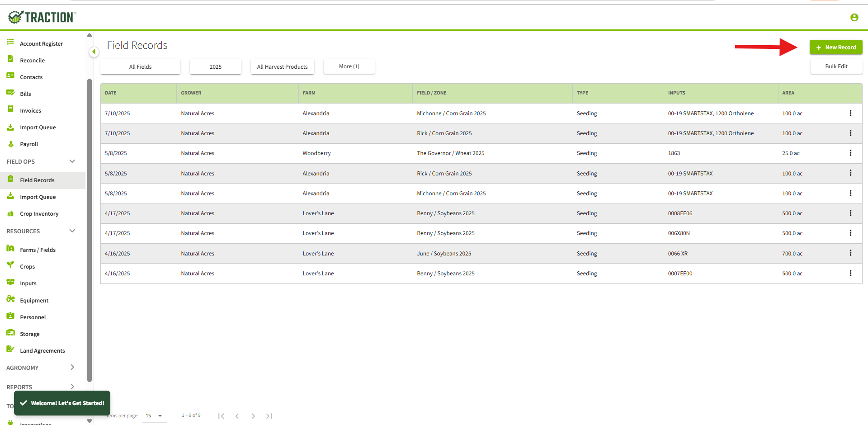Collapse the RESOURCES section
The image size is (868, 425).
72,231
